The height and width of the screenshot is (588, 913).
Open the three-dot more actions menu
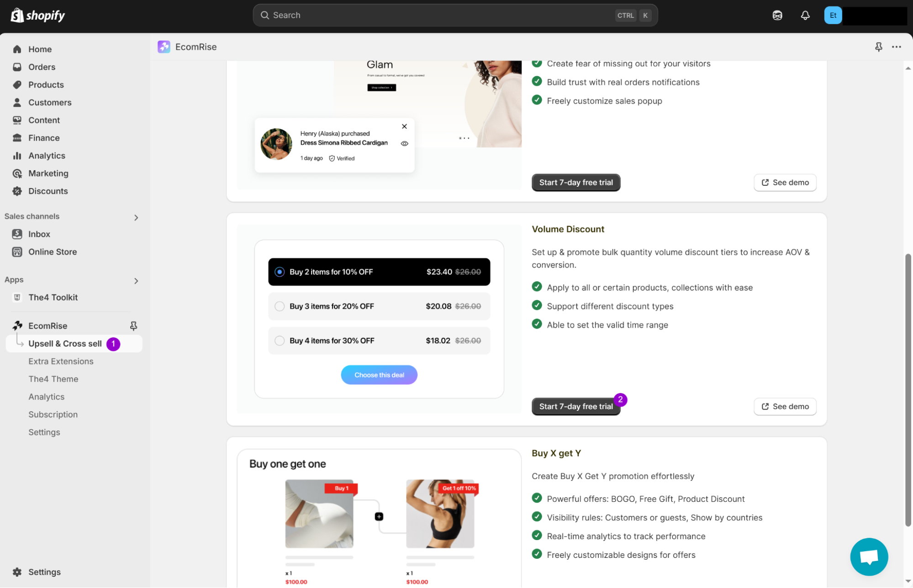pyautogui.click(x=897, y=47)
